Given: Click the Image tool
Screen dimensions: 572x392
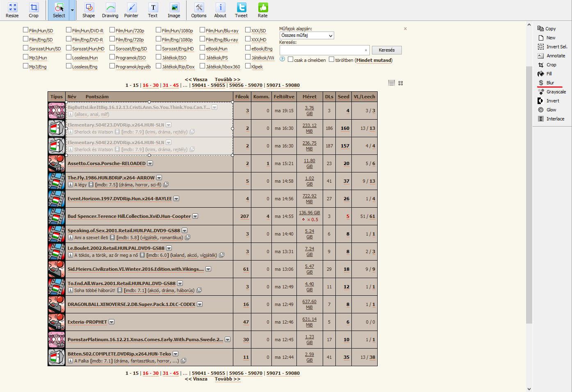Looking at the screenshot, I should 174,10.
